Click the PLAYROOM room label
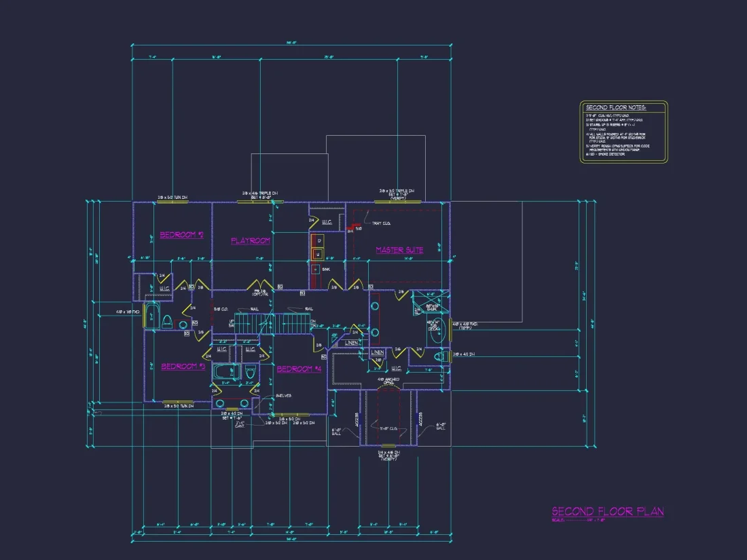Image resolution: width=747 pixels, height=560 pixels. point(251,241)
